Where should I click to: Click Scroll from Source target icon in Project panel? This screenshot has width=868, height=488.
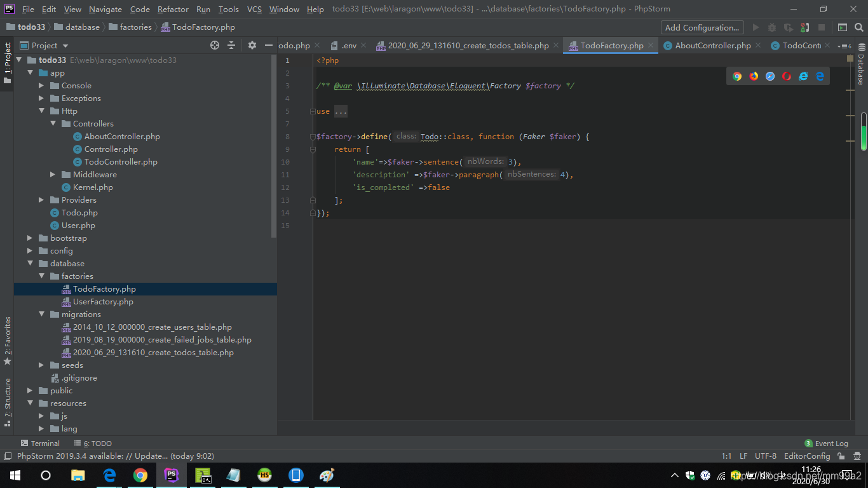click(215, 45)
